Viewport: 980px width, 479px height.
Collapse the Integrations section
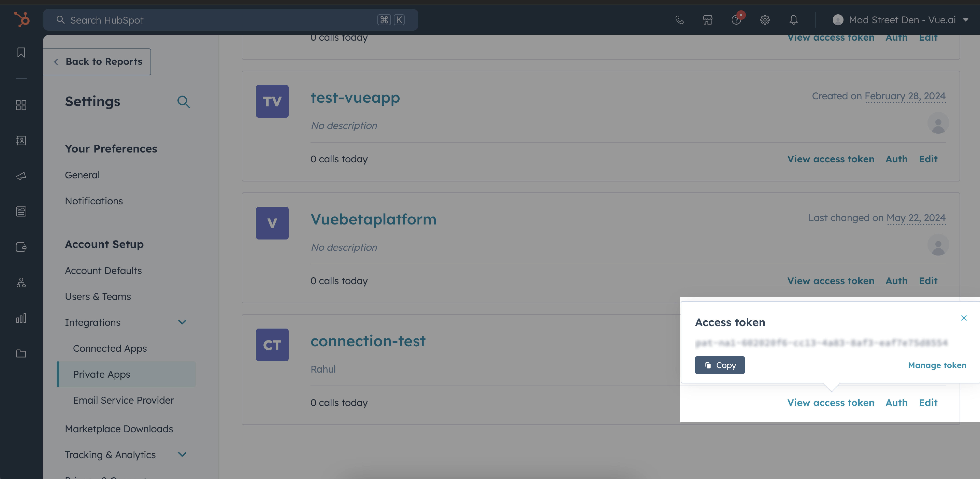pos(182,322)
